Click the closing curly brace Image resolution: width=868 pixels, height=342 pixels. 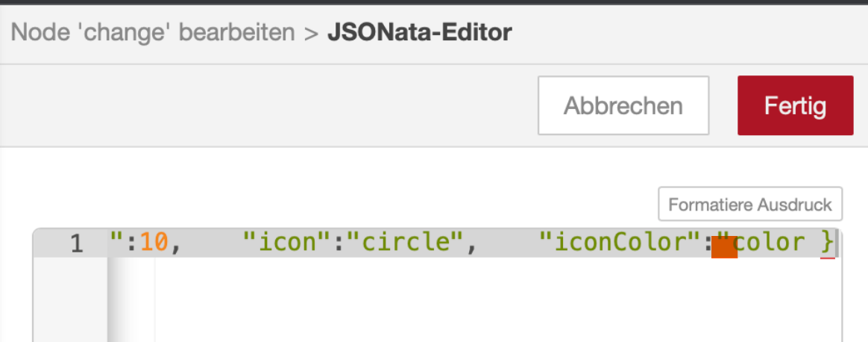(826, 243)
